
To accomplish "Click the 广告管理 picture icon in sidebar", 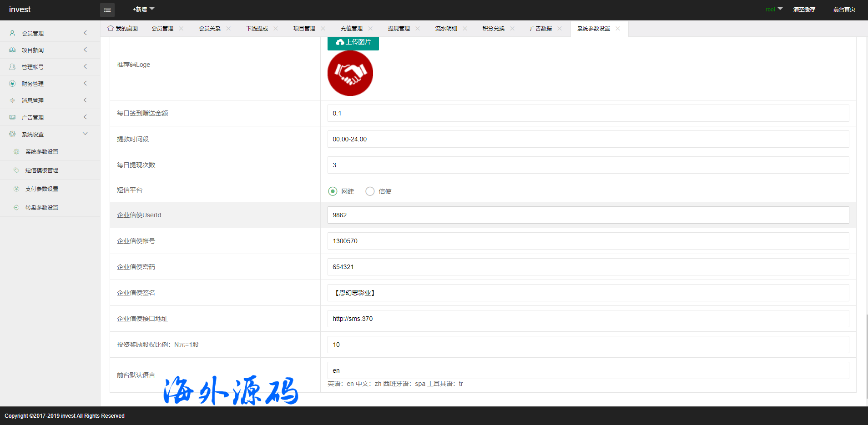I will (12, 117).
